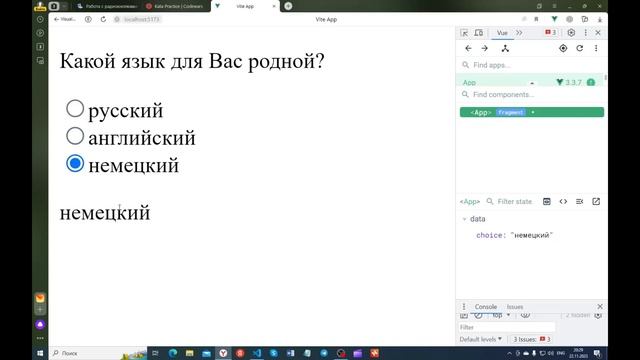Focus the Find apps search field
Image resolution: width=640 pixels, height=360 pixels.
click(531, 65)
